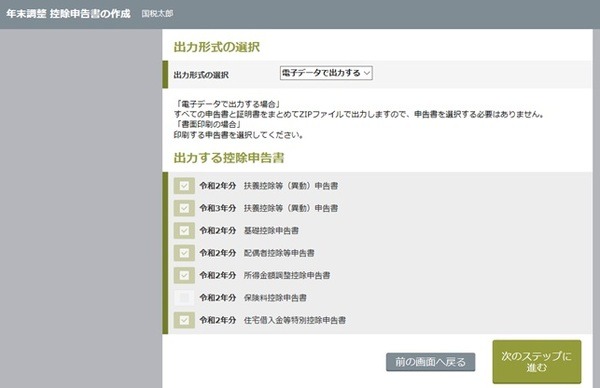
Task: Click the text 印刷する申告書を選択してください。
Action: click(239, 135)
